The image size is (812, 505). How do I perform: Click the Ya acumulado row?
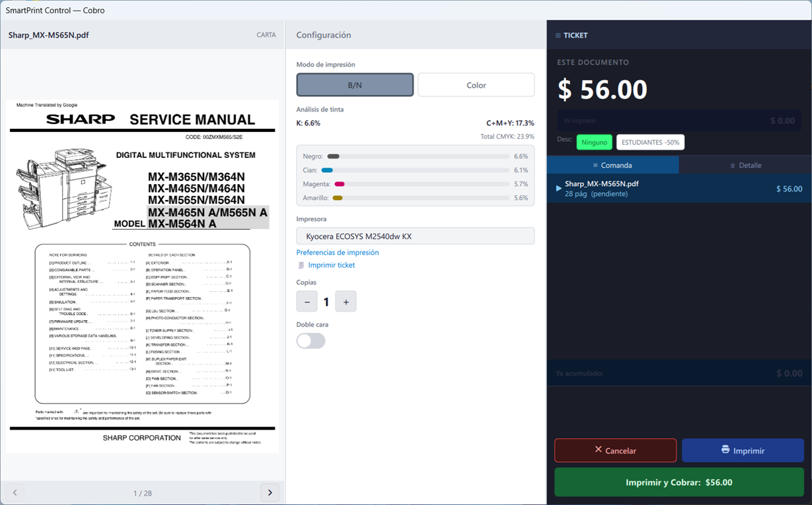679,373
